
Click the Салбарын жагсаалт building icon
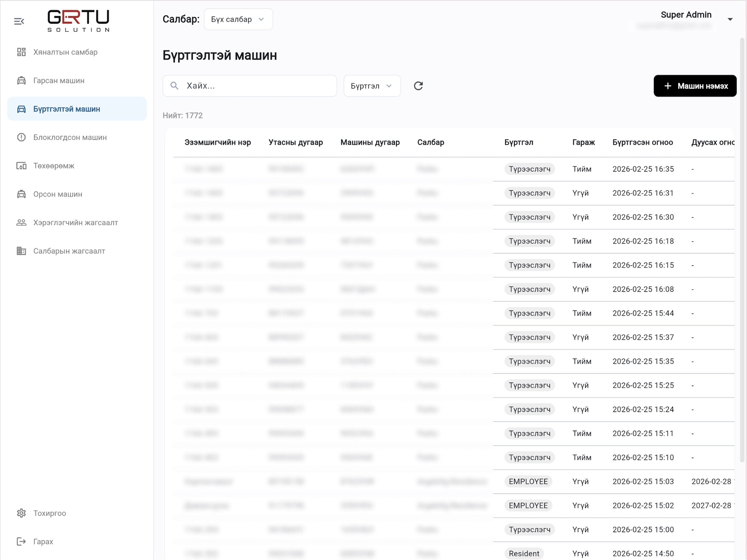tap(21, 251)
